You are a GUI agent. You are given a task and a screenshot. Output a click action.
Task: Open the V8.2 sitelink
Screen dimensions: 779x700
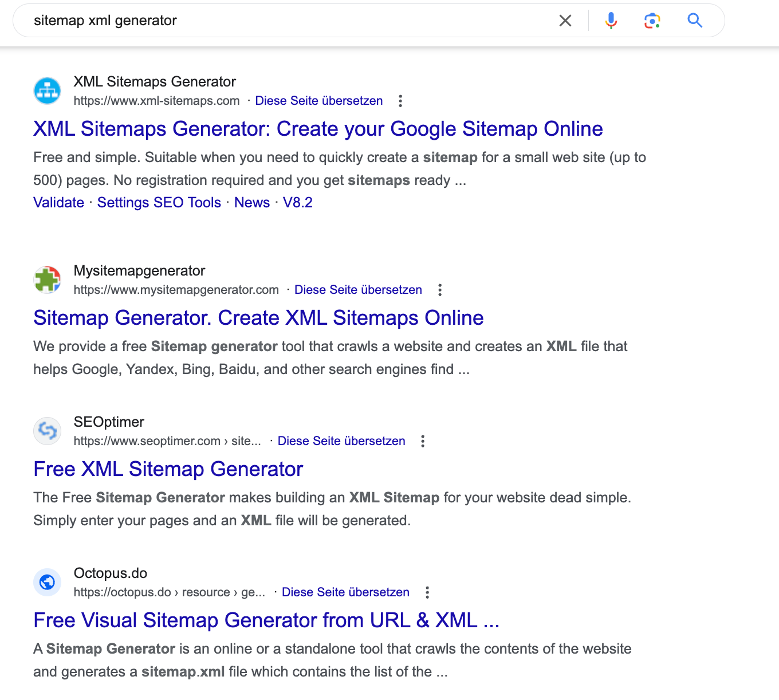point(298,203)
